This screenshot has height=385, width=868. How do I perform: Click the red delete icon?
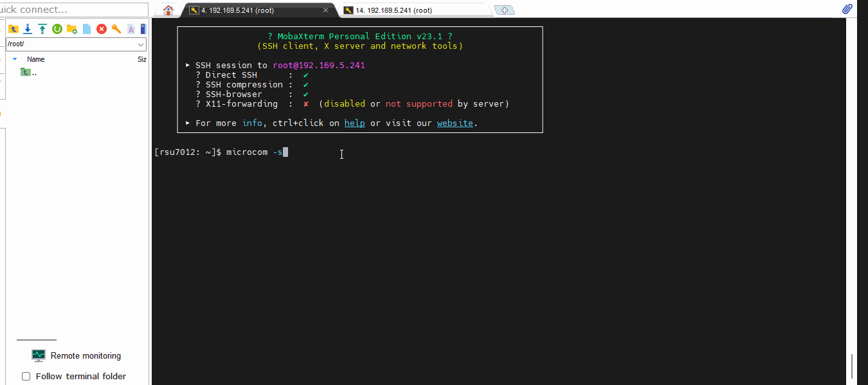102,29
